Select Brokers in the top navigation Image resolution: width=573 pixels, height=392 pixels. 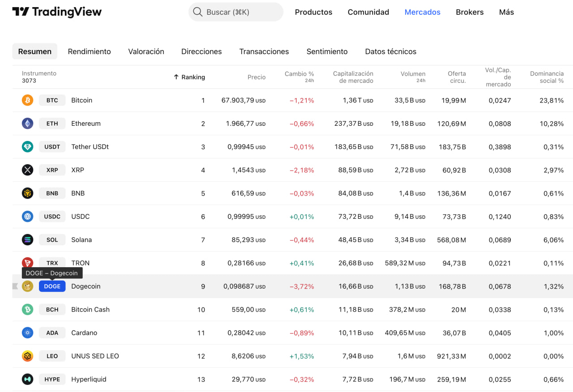pos(470,12)
